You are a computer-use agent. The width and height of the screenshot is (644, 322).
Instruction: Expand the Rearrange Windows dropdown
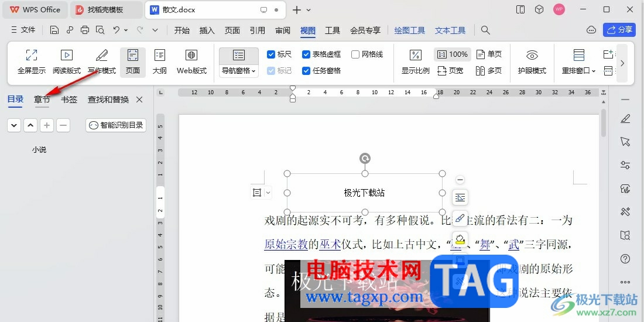point(578,71)
